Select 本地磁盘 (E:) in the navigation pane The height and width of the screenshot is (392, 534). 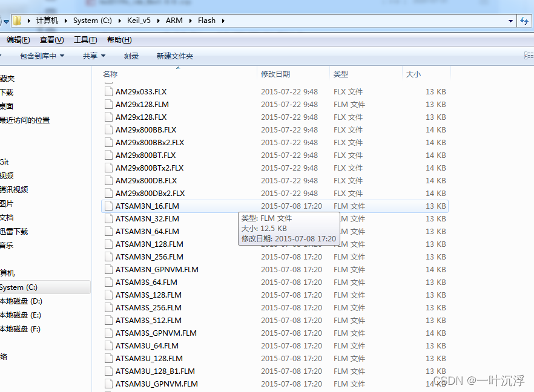pos(21,315)
